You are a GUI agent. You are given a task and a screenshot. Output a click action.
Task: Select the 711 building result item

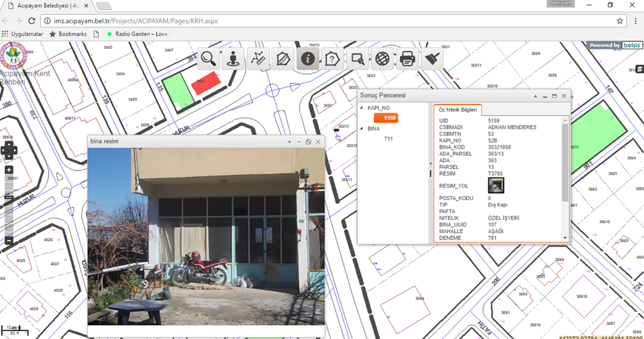coord(388,139)
